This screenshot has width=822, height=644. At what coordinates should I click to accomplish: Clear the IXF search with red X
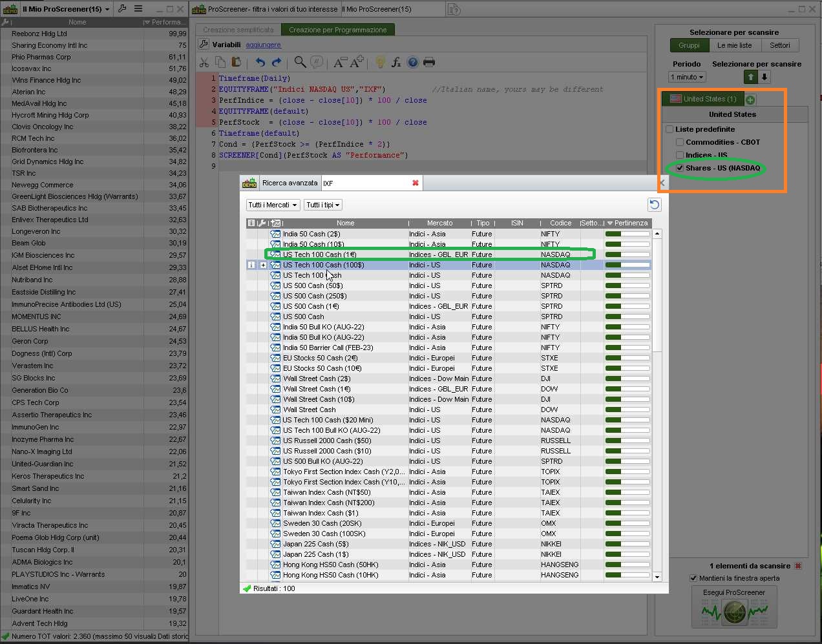(x=416, y=183)
